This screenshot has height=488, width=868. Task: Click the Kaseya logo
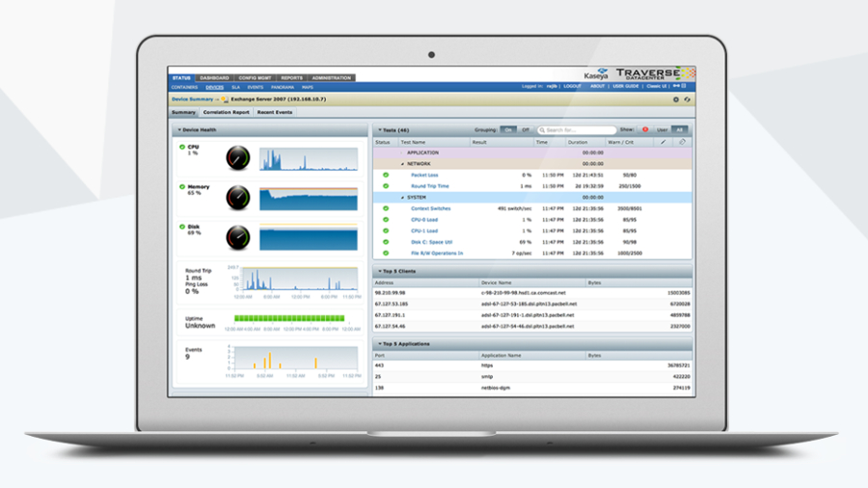coord(596,74)
